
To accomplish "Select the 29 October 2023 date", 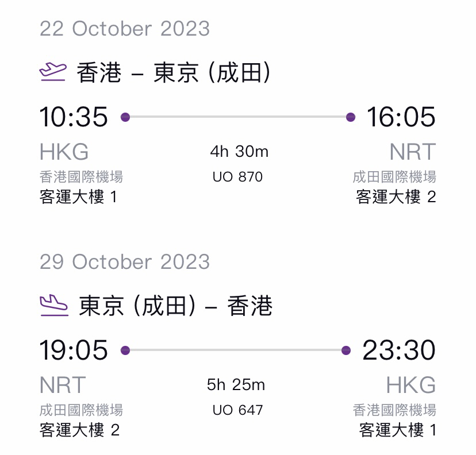I will click(125, 262).
